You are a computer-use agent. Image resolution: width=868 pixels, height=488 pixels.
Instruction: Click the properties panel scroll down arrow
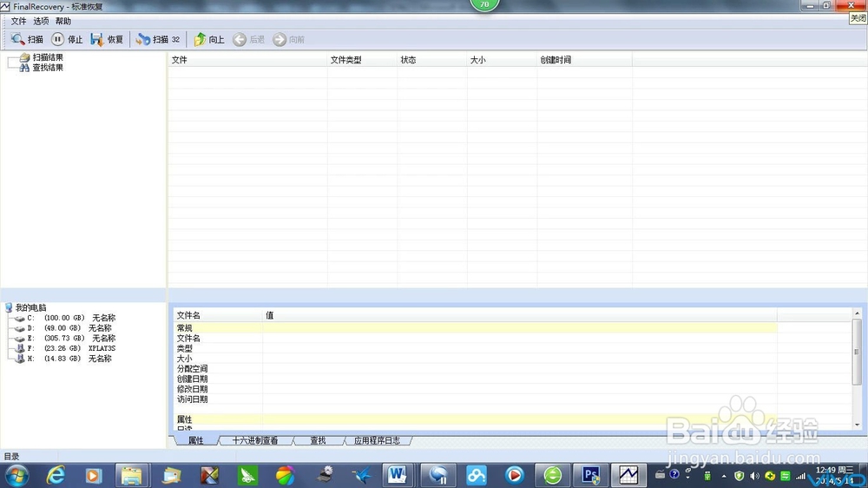[x=857, y=425]
